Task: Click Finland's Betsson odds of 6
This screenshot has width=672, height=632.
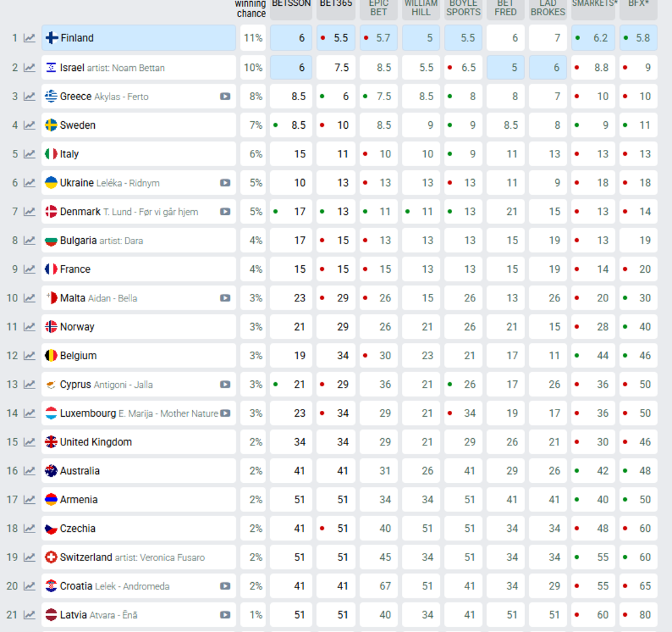Action: 291,38
